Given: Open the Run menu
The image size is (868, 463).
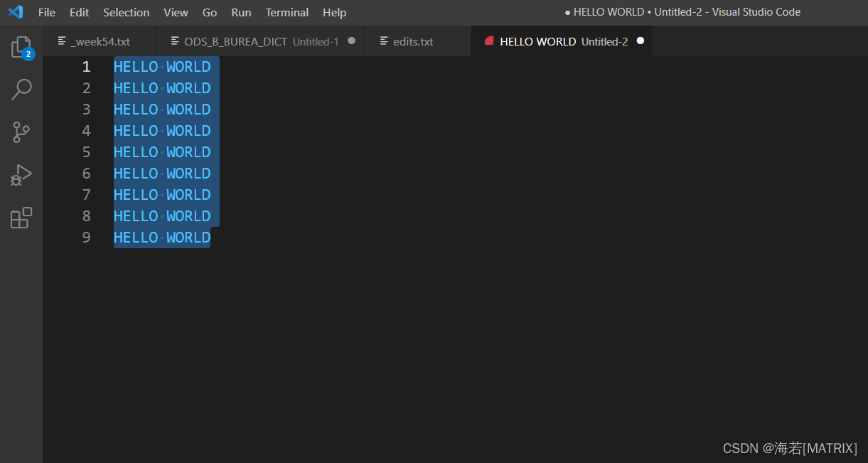Looking at the screenshot, I should click(x=240, y=12).
